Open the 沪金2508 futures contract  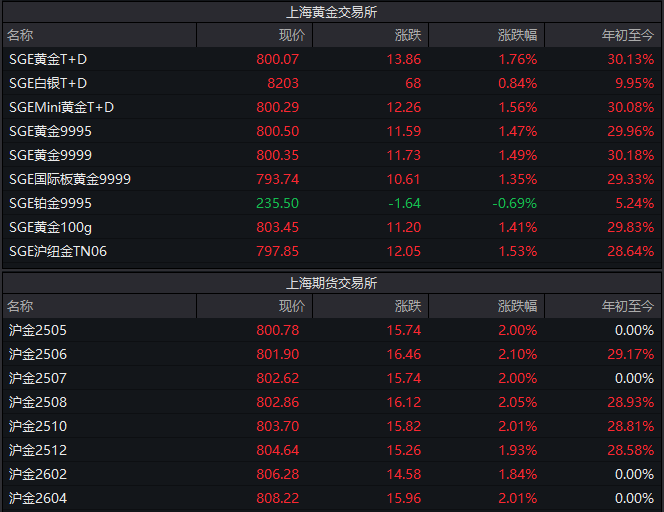(x=38, y=402)
